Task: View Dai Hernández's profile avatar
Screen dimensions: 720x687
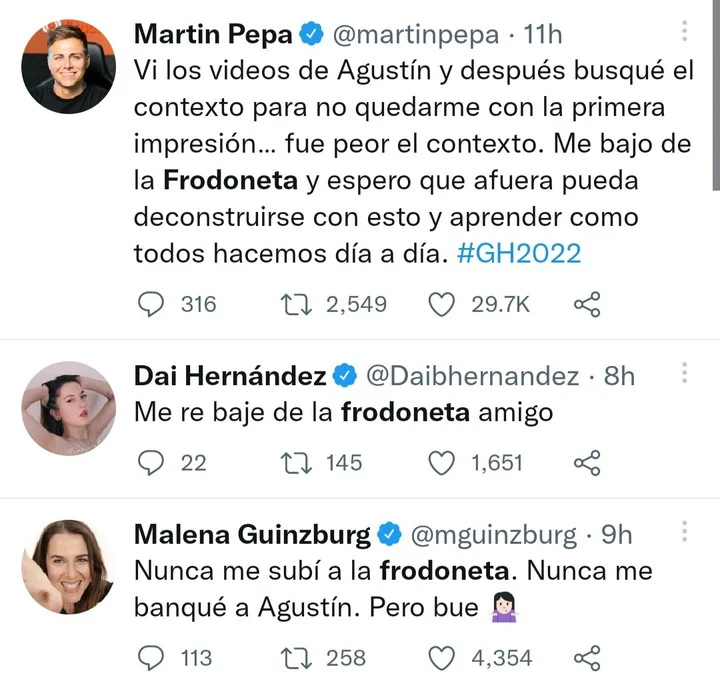Action: point(69,409)
